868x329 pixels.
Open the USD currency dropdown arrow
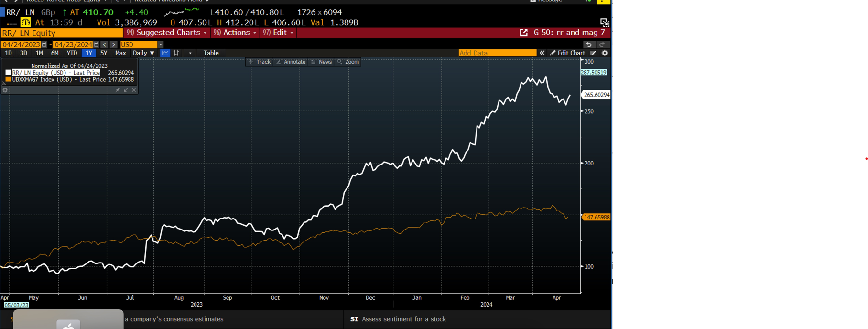[x=161, y=44]
